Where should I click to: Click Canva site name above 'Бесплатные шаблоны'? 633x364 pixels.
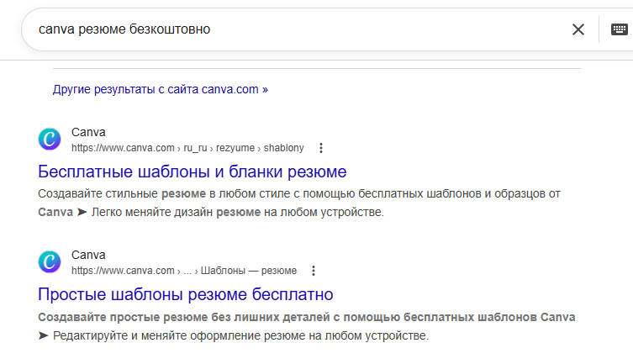(88, 132)
